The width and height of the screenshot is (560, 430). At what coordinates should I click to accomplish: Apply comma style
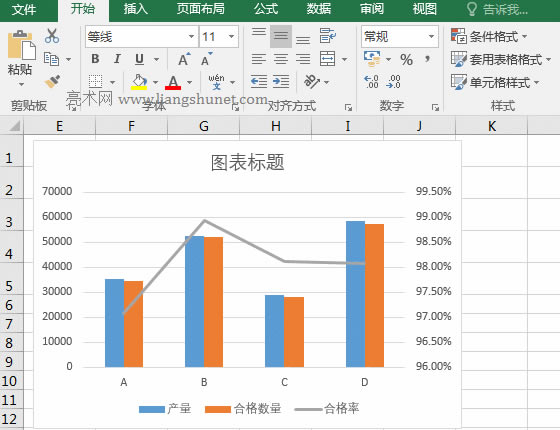tap(427, 59)
